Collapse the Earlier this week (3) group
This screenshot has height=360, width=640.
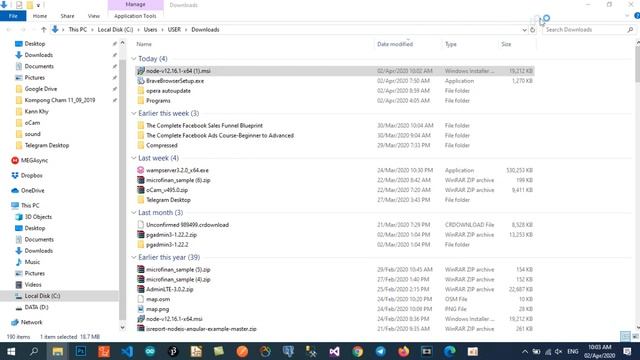coord(134,113)
